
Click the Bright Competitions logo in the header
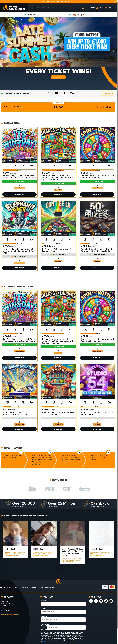(x=14, y=8)
